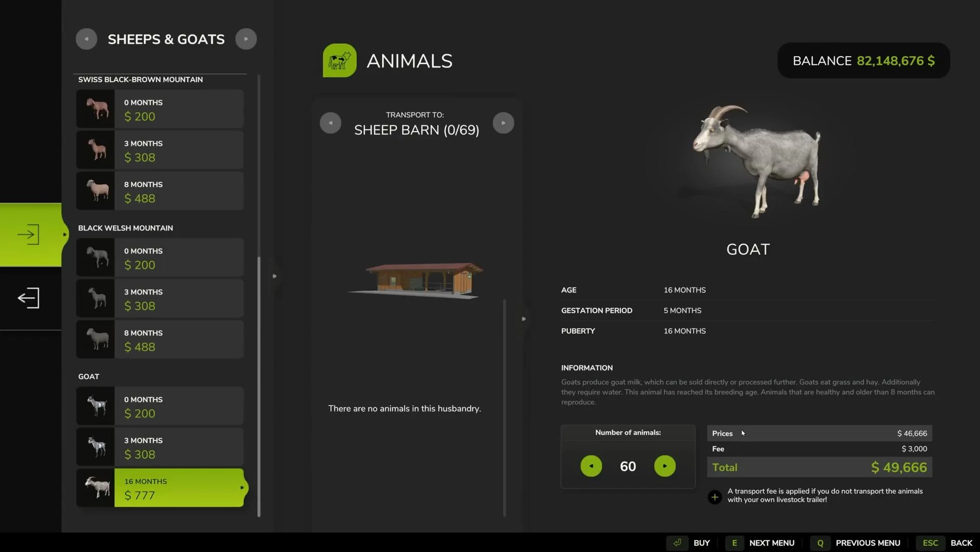980x552 pixels.
Task: Select the 3 months goat for $308
Action: tap(160, 447)
